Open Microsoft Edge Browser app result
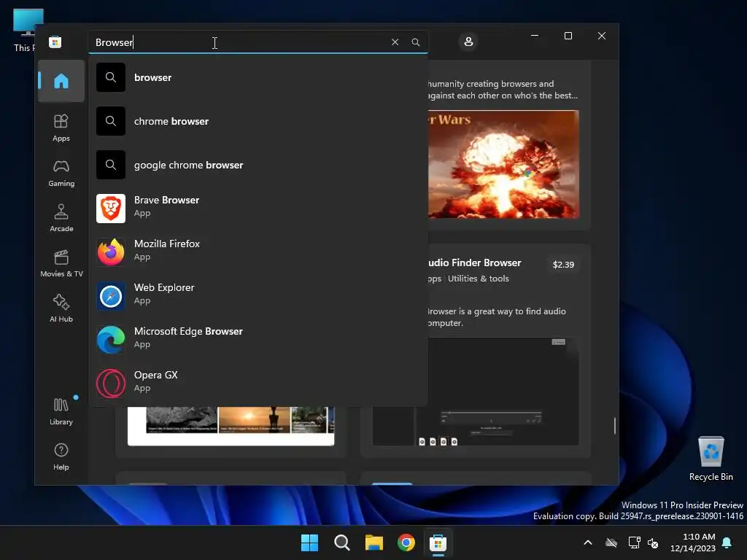747x560 pixels. (258, 340)
